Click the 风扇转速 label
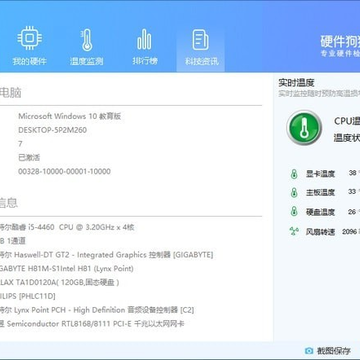360x360 pixels. (320, 232)
